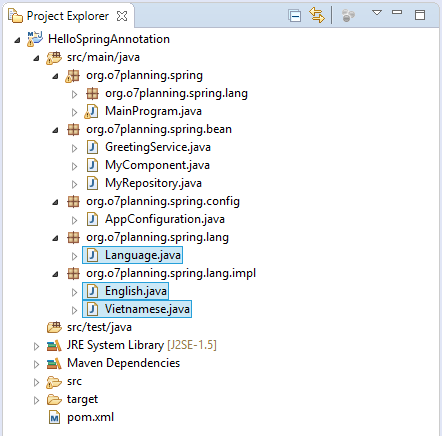
Task: Select the src/test/java source folder
Action: 99,327
